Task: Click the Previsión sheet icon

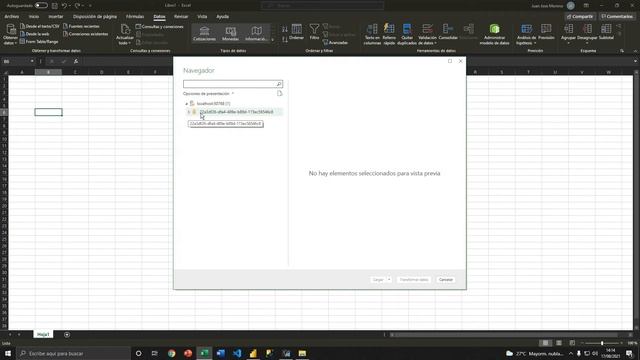Action: tap(546, 32)
